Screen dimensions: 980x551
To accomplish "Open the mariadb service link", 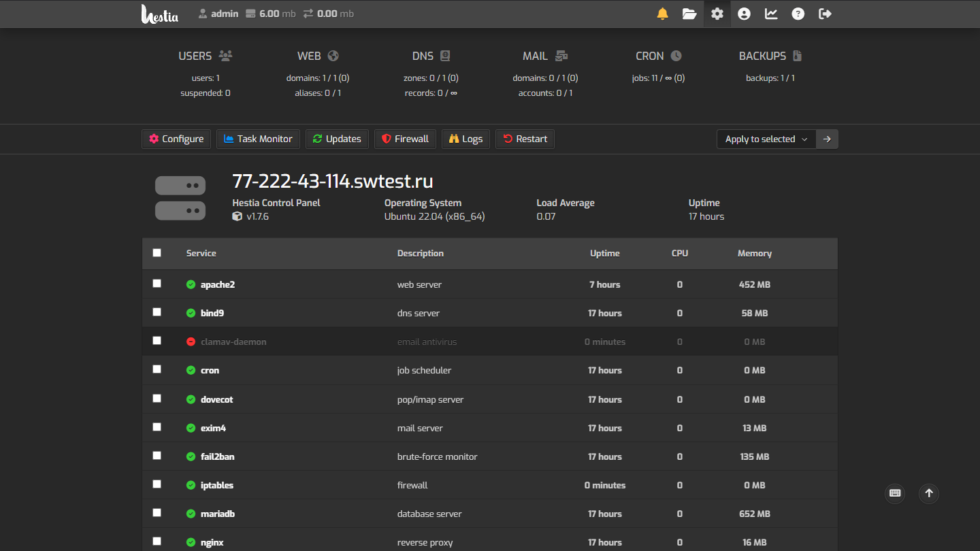I will click(x=218, y=514).
